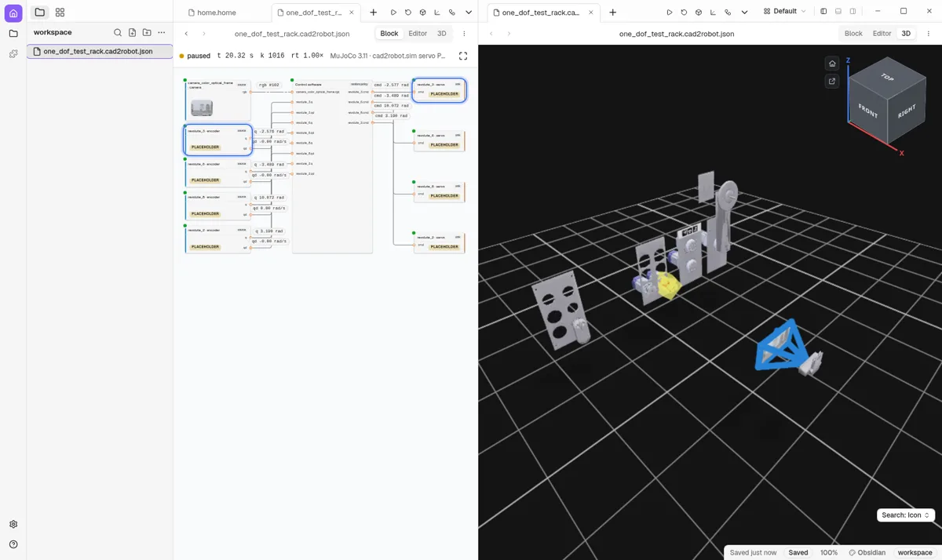
Task: Toggle the bottom panel layout icon
Action: tap(838, 12)
